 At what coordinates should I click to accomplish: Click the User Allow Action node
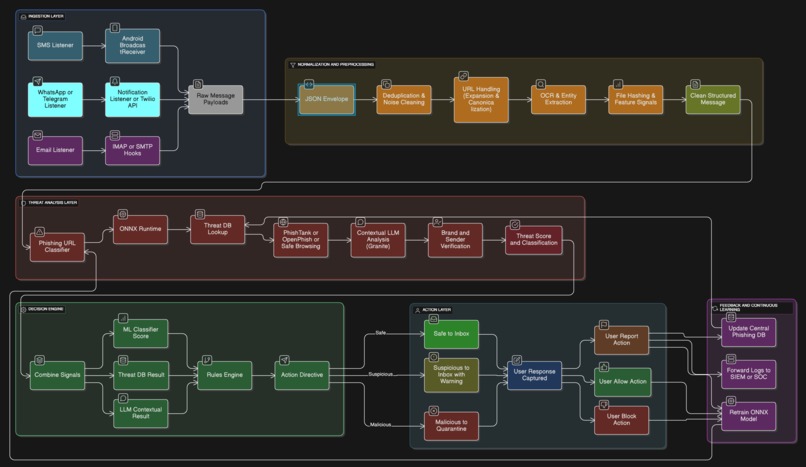pos(622,382)
